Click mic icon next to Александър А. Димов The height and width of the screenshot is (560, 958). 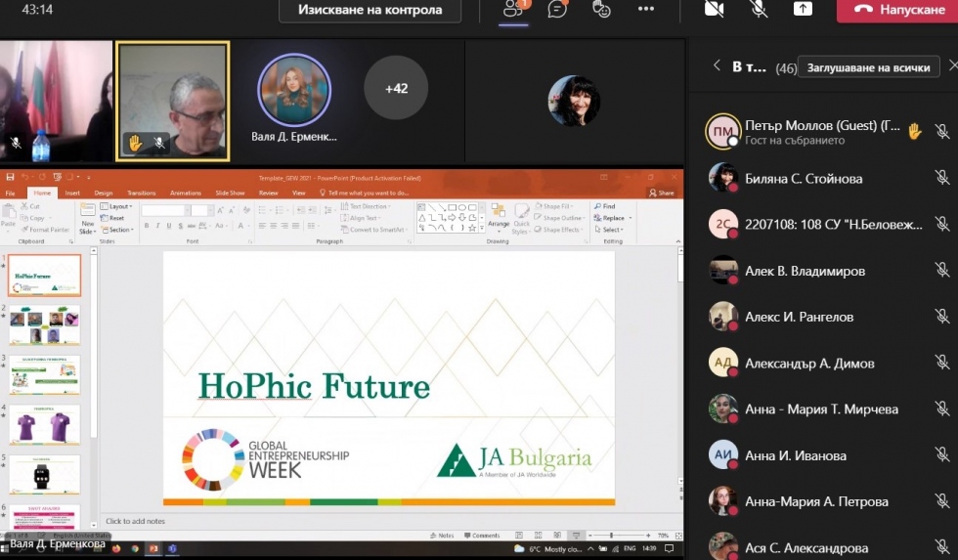pyautogui.click(x=941, y=363)
